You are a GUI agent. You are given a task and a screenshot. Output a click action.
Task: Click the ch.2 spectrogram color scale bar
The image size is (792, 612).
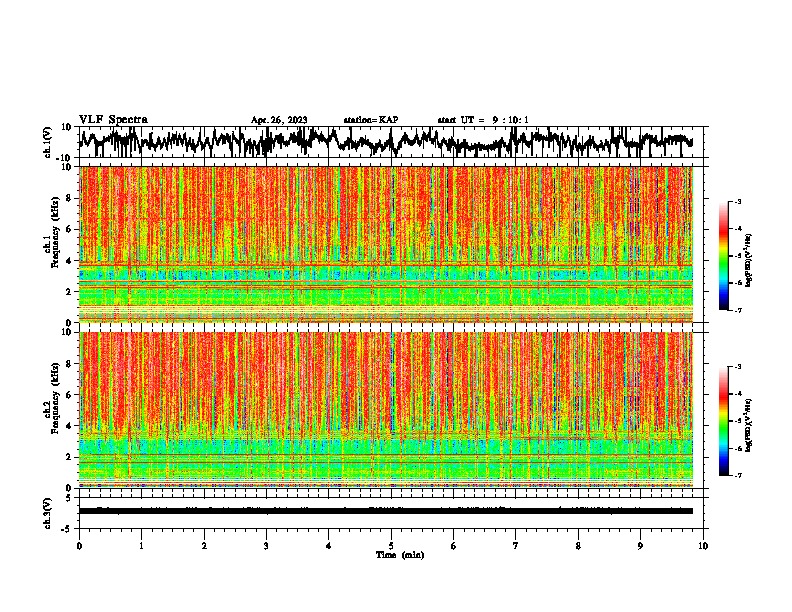click(x=724, y=421)
